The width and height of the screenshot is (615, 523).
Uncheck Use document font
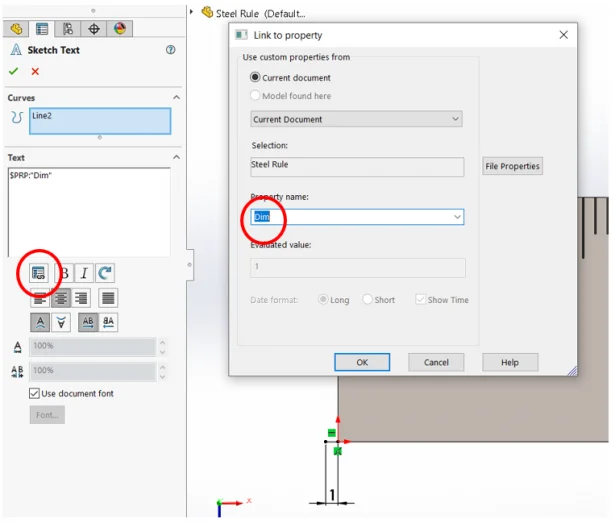pos(35,394)
